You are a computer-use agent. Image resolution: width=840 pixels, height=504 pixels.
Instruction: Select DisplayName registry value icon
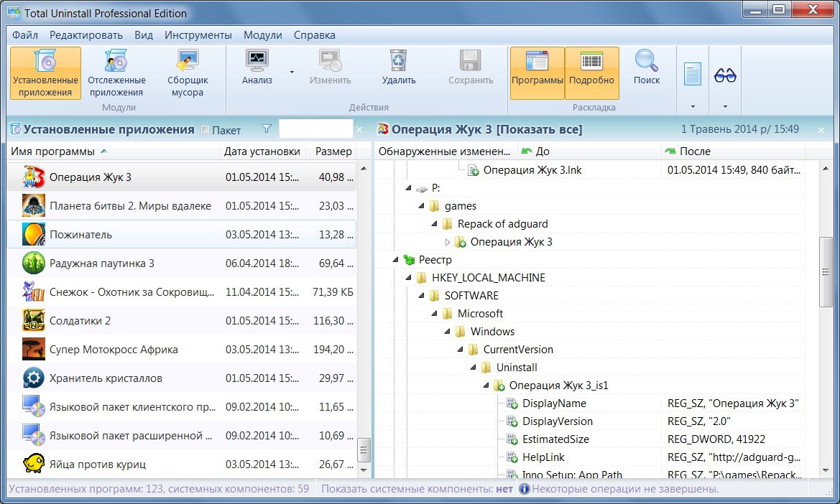click(x=512, y=404)
